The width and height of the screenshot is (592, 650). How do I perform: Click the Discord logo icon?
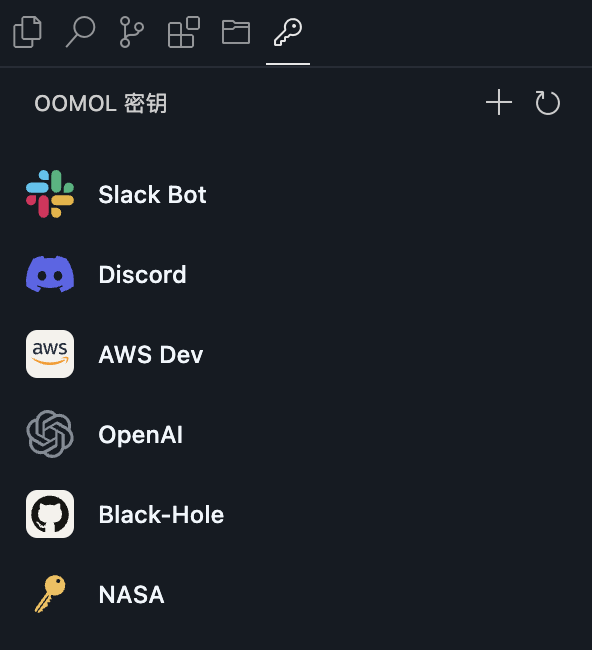(50, 274)
